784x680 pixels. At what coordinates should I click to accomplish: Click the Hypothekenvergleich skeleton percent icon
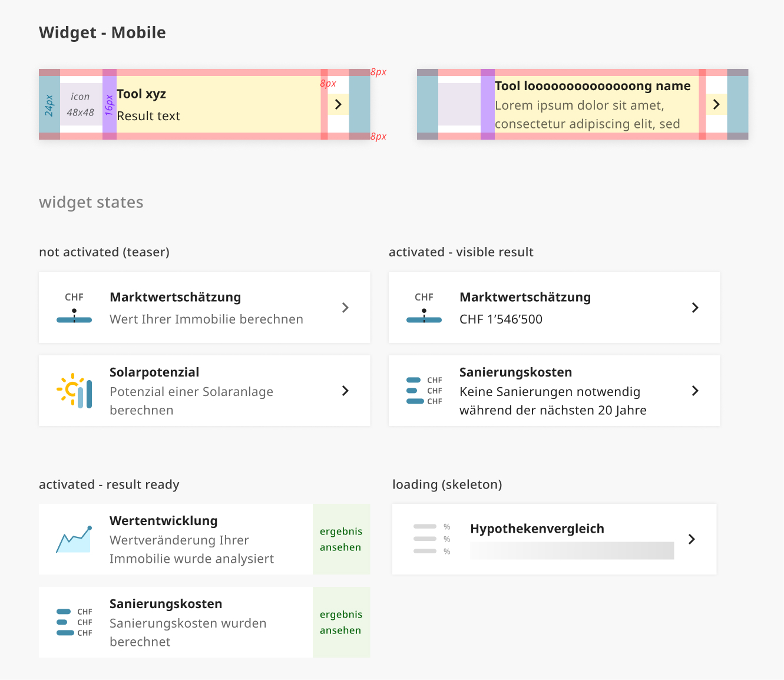(432, 539)
